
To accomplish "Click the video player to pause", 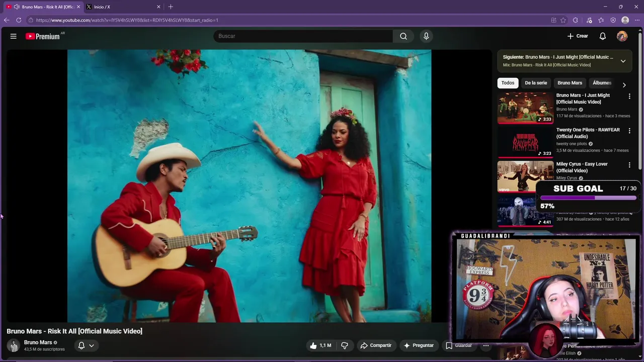I will [249, 186].
